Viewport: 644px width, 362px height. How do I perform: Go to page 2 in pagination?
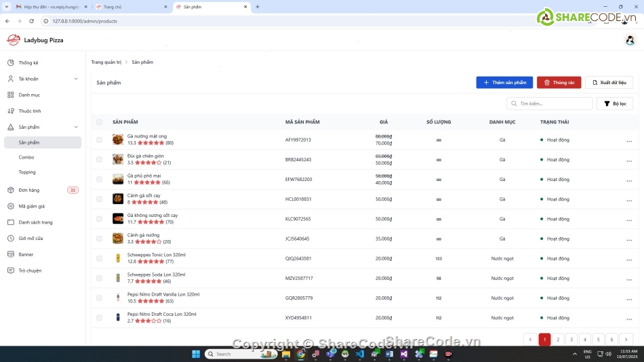[x=558, y=340]
